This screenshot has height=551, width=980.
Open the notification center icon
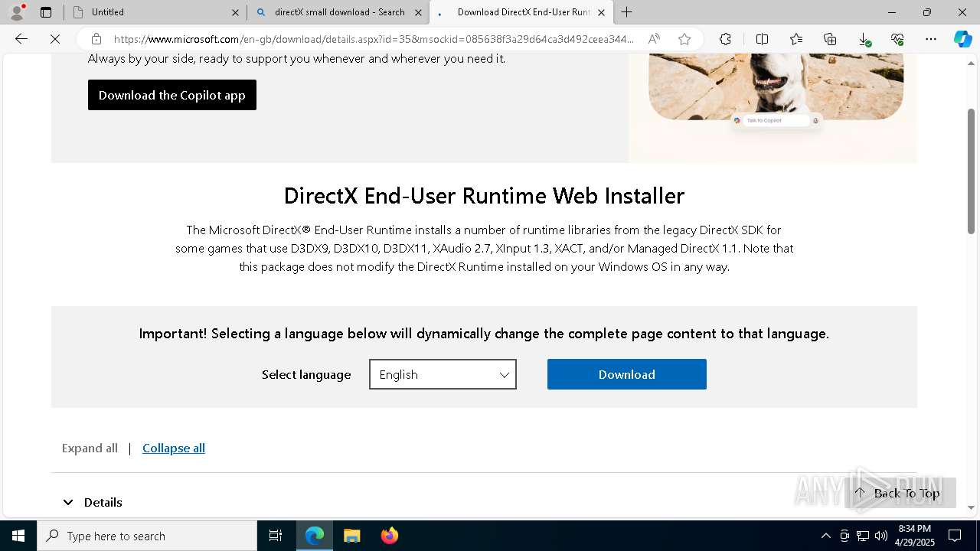pyautogui.click(x=955, y=536)
